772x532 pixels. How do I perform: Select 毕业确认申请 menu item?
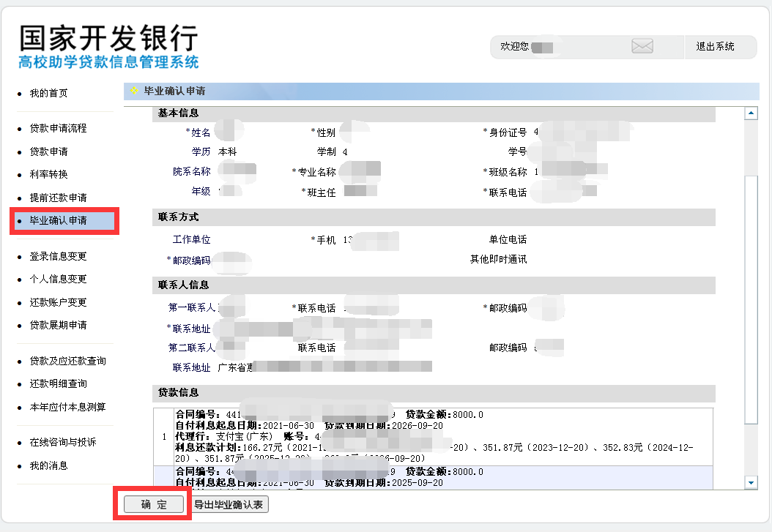click(x=58, y=220)
